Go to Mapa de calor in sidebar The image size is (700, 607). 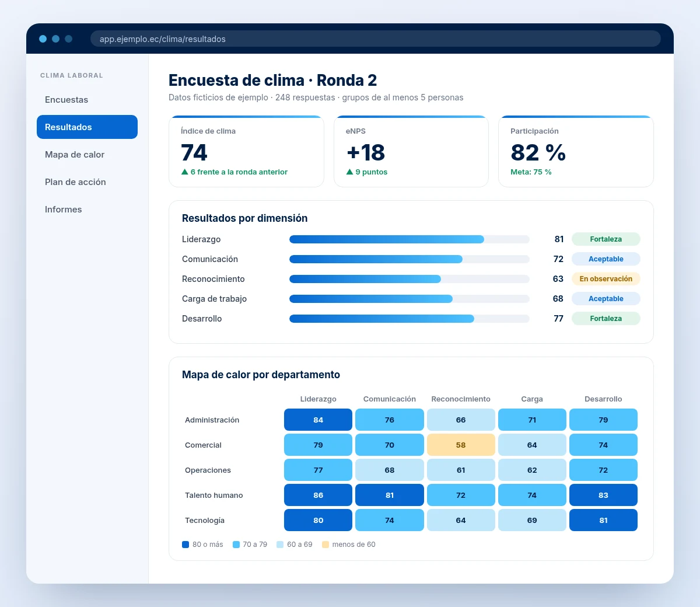(87, 155)
